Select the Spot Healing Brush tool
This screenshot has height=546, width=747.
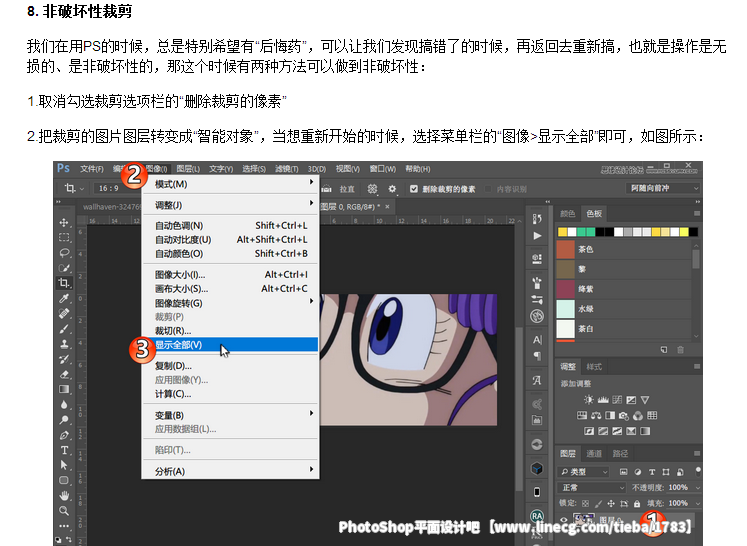[64, 313]
